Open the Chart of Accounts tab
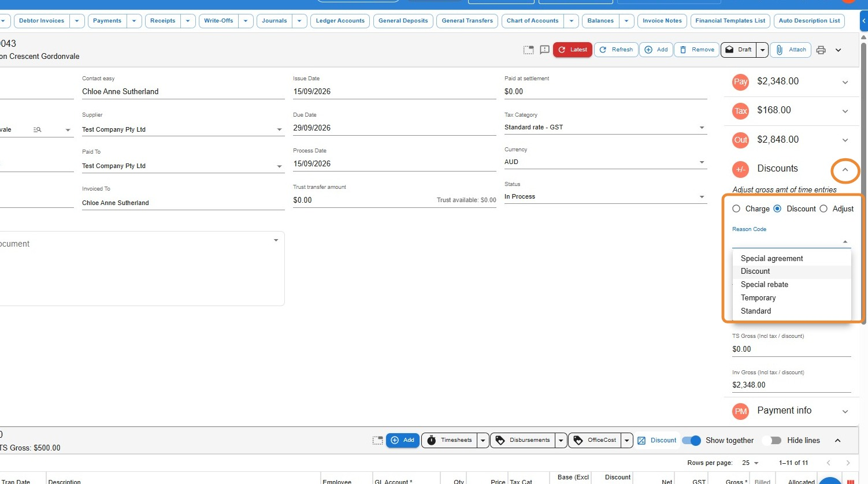Viewport: 868px width, 484px height. point(532,21)
